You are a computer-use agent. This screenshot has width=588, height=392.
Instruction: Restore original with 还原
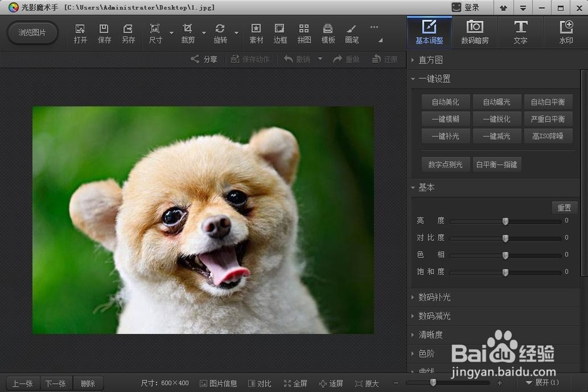(x=385, y=59)
